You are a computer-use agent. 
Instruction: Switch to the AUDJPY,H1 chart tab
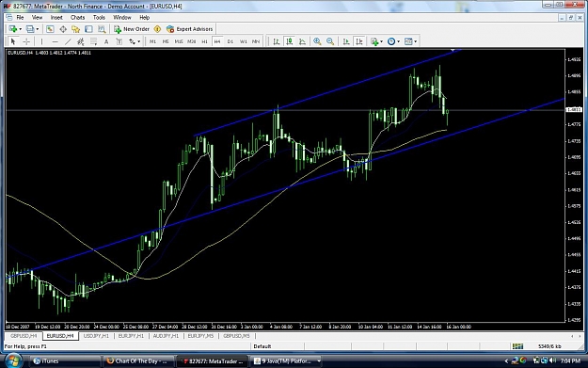[x=166, y=336]
